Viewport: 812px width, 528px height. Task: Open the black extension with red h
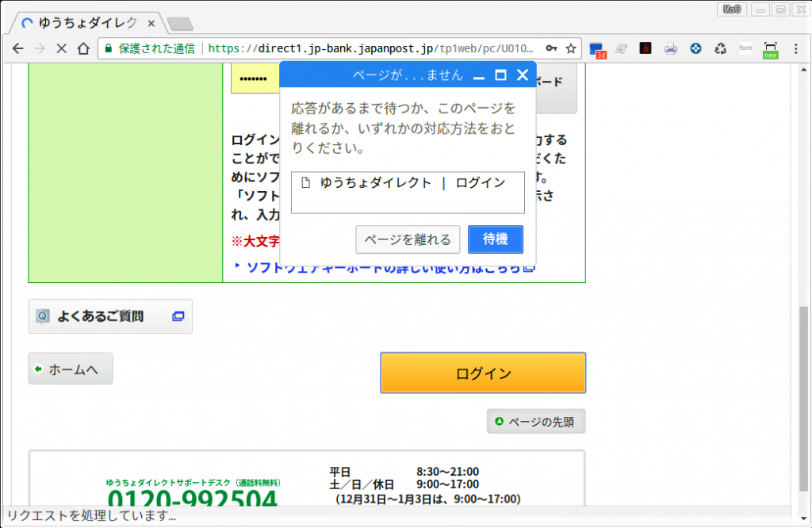click(x=645, y=48)
